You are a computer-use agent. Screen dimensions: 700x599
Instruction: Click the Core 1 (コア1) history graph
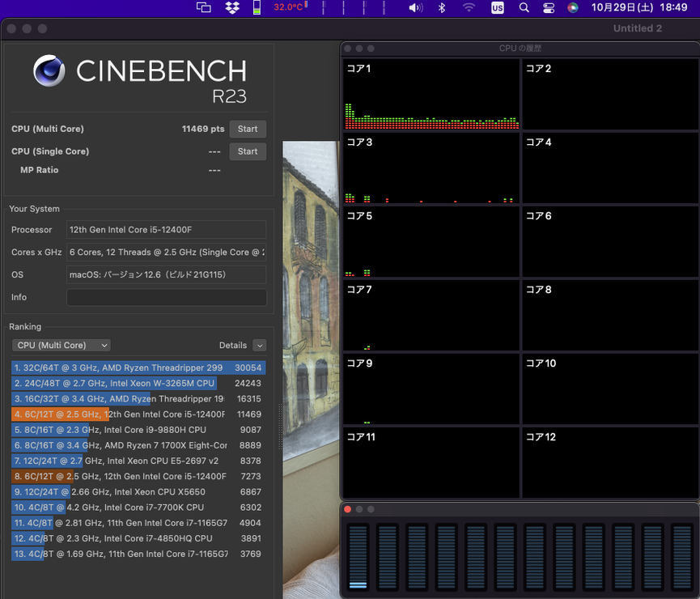(431, 94)
